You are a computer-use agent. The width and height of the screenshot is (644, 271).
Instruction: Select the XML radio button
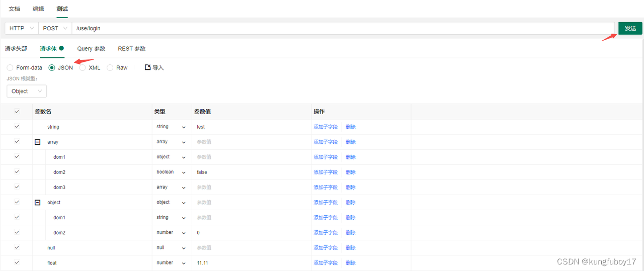pyautogui.click(x=83, y=67)
